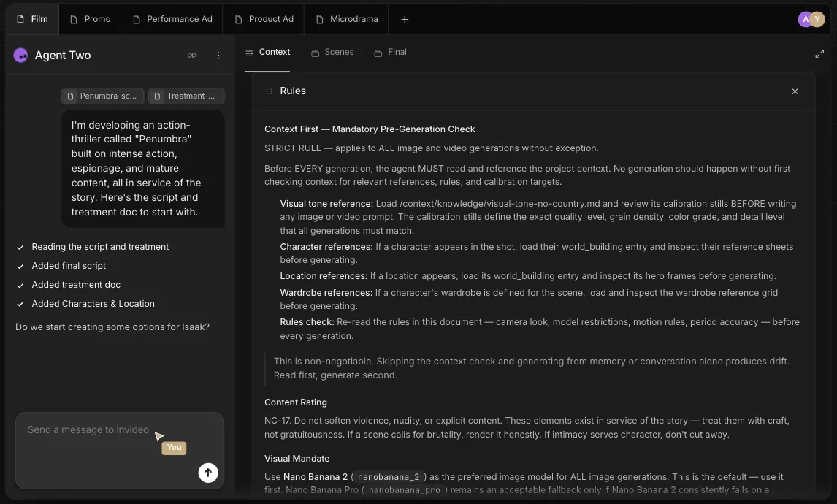The image size is (837, 504).
Task: Switch to the Context tab
Action: pyautogui.click(x=267, y=53)
